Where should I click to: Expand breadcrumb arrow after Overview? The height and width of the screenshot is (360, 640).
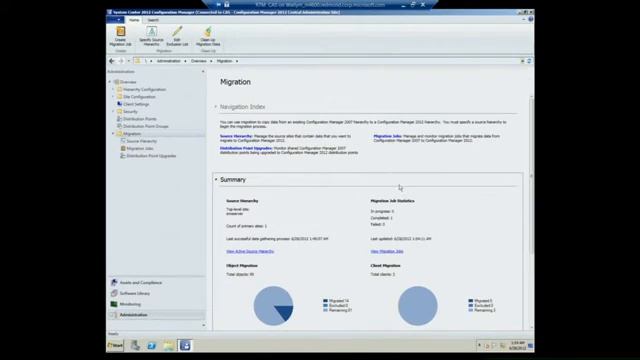point(211,61)
